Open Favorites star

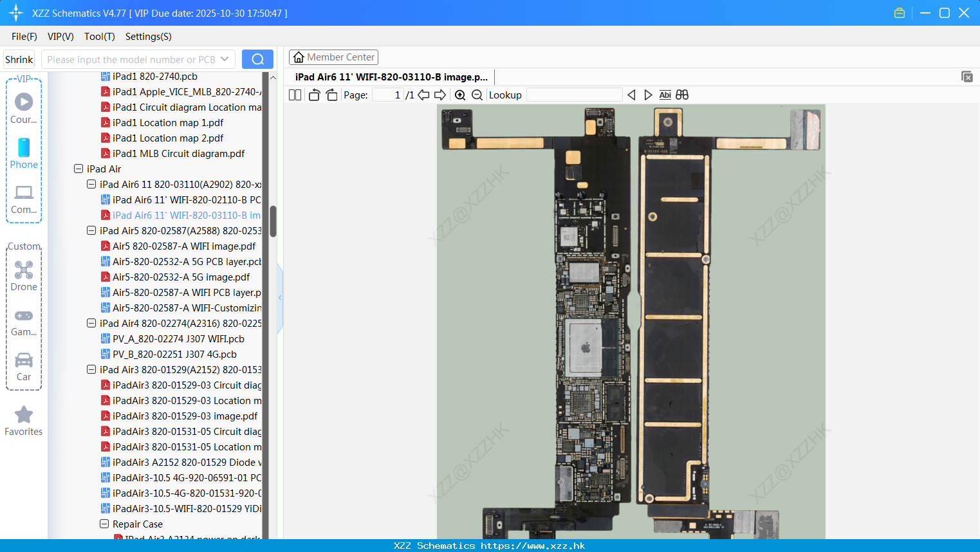pos(24,421)
